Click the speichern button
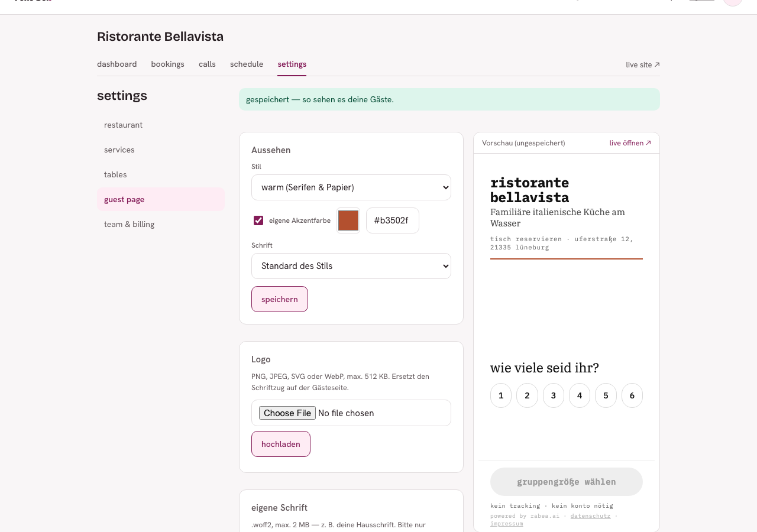 (x=280, y=299)
